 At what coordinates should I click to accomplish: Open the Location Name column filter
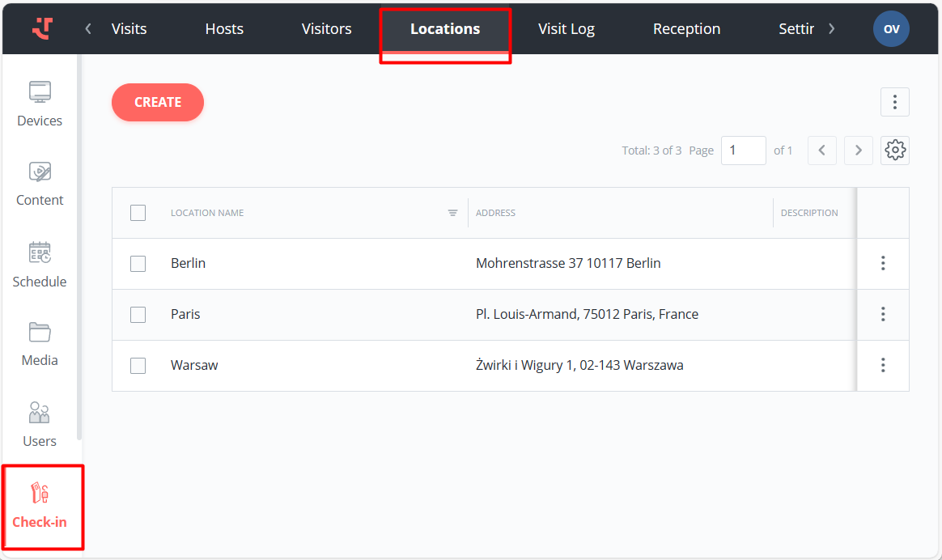[x=453, y=214]
